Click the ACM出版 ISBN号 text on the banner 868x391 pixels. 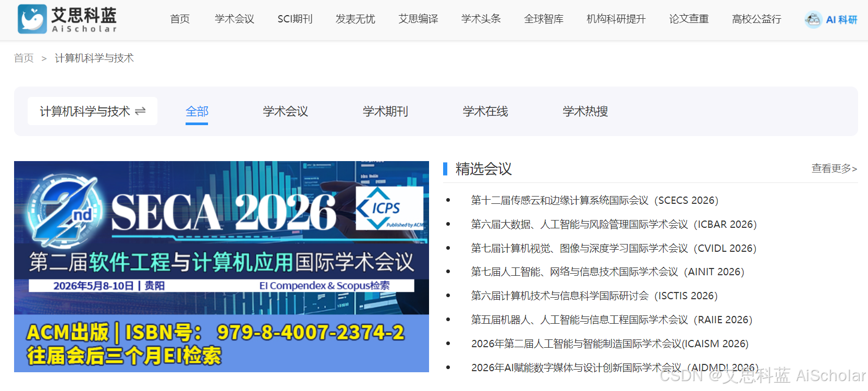(216, 332)
